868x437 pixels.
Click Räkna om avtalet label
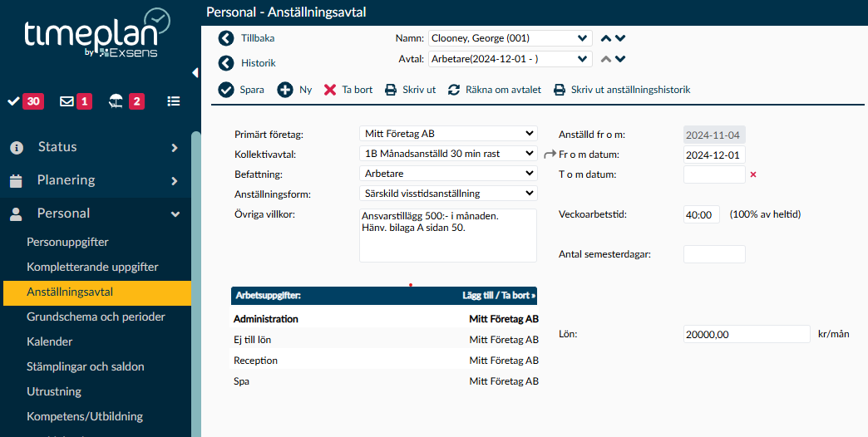coord(503,90)
